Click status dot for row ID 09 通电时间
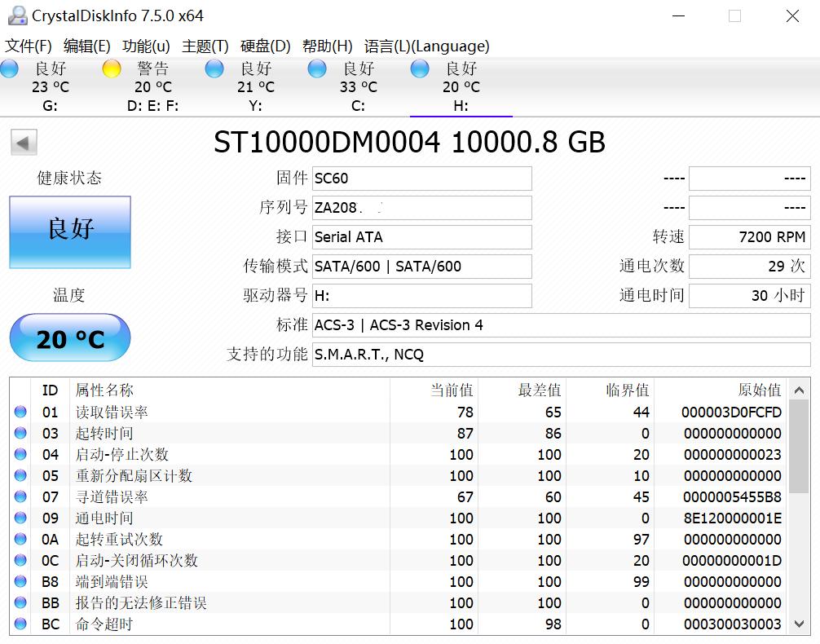 (20, 518)
